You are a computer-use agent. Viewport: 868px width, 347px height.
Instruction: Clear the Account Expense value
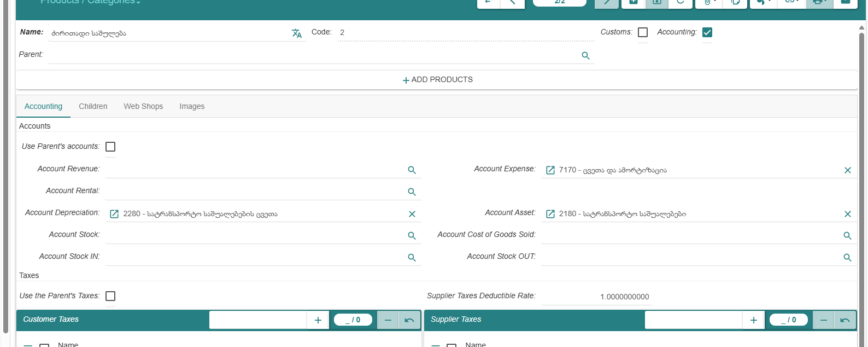(x=847, y=170)
